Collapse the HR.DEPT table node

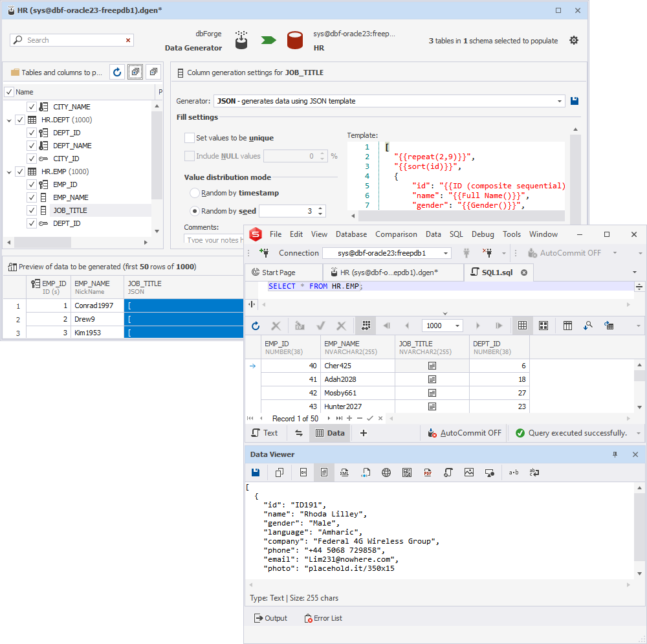9,120
